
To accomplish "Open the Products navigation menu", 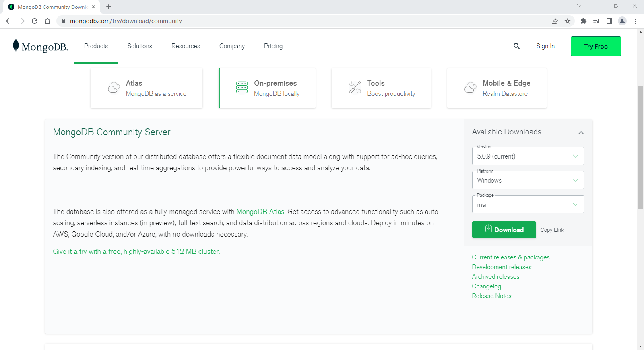I will (x=96, y=46).
